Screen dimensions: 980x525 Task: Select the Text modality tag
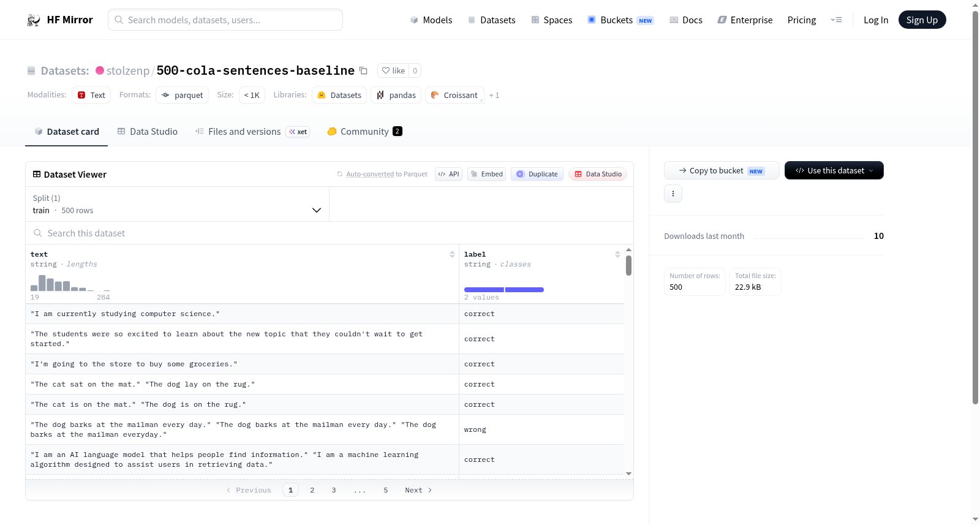91,95
